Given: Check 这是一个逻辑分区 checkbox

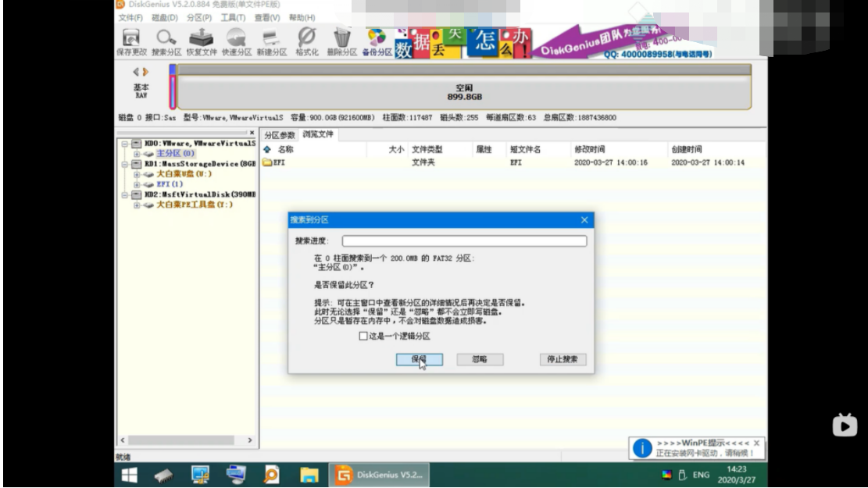Looking at the screenshot, I should click(363, 336).
